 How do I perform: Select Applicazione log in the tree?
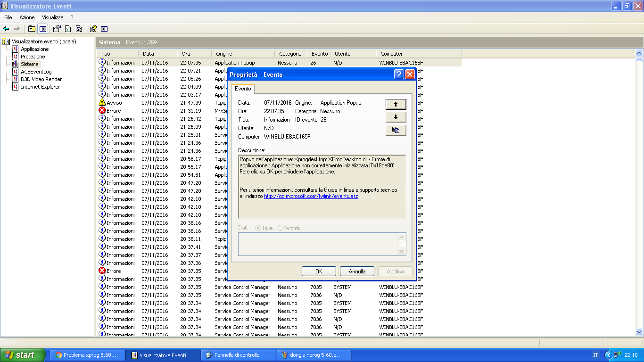coord(34,49)
